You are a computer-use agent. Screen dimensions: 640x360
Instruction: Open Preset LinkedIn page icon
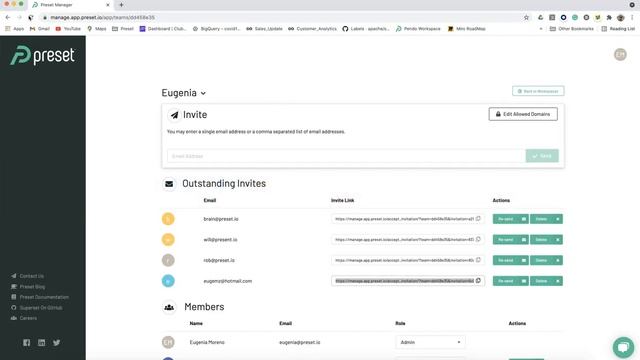coord(42,342)
